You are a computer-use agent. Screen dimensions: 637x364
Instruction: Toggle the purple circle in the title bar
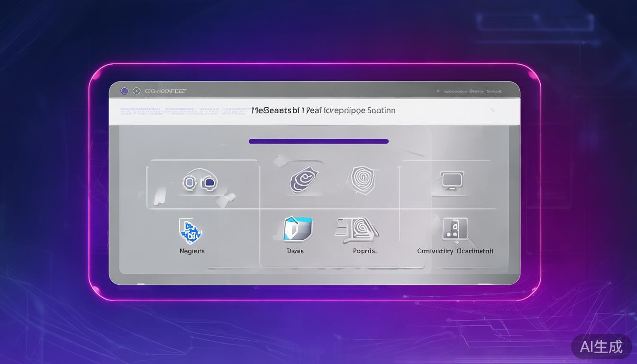[x=125, y=91]
